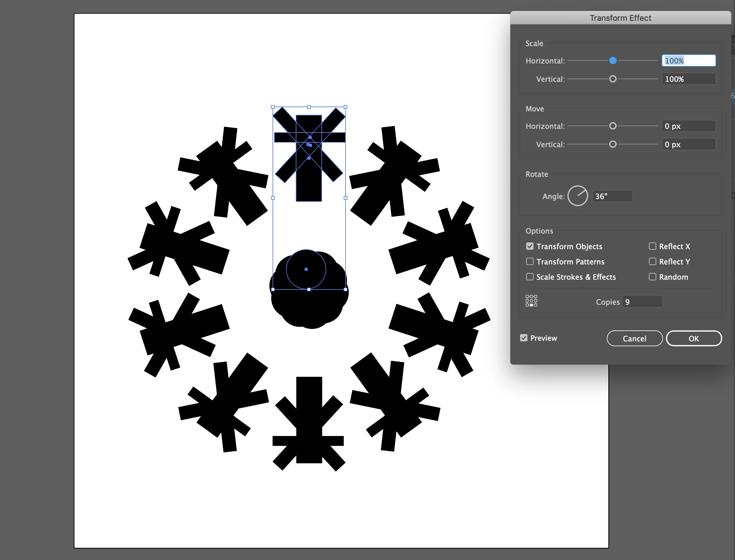Click the Scale Horizontal 100% field
The image size is (735, 560).
coord(688,61)
